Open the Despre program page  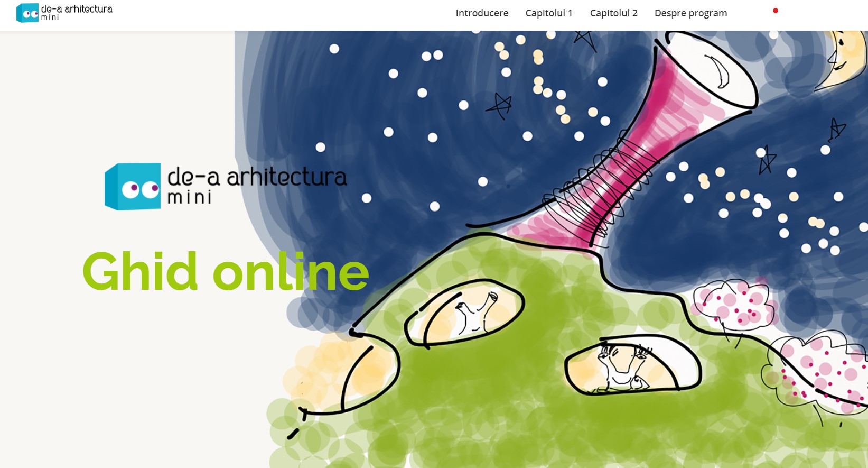[690, 13]
